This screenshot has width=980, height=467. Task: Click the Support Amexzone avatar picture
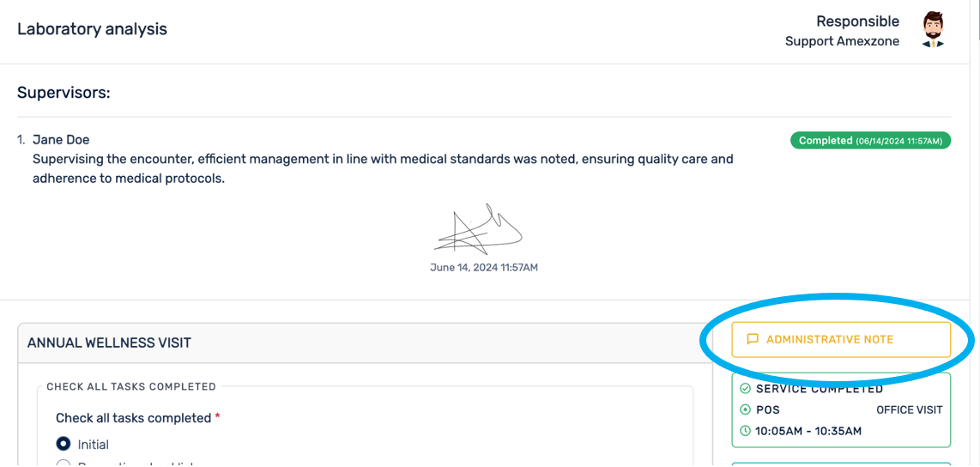pyautogui.click(x=933, y=30)
